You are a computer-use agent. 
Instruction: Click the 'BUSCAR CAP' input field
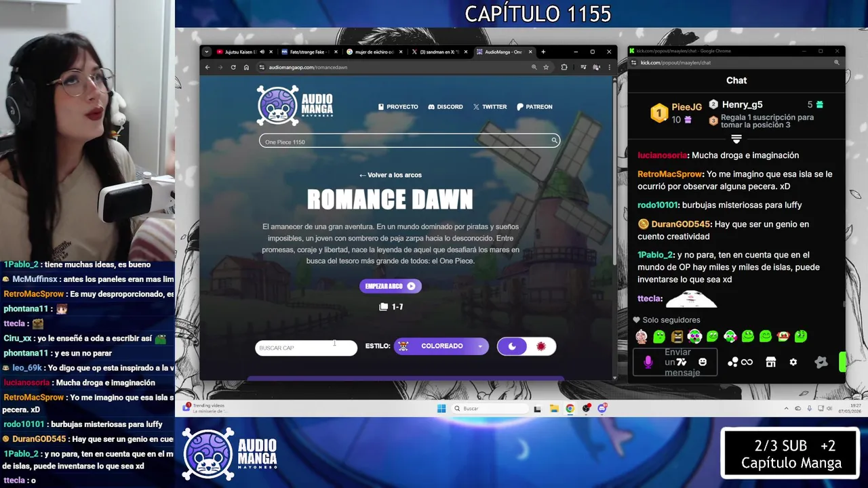(x=306, y=348)
